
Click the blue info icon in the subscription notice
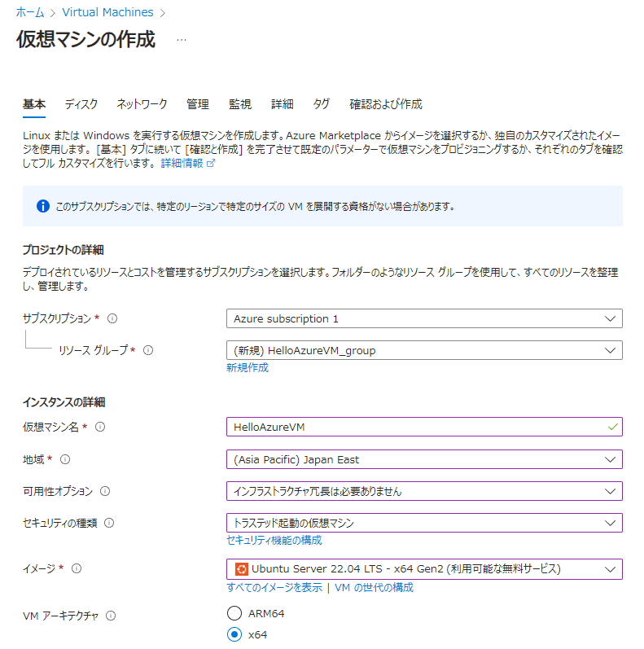pyautogui.click(x=43, y=206)
